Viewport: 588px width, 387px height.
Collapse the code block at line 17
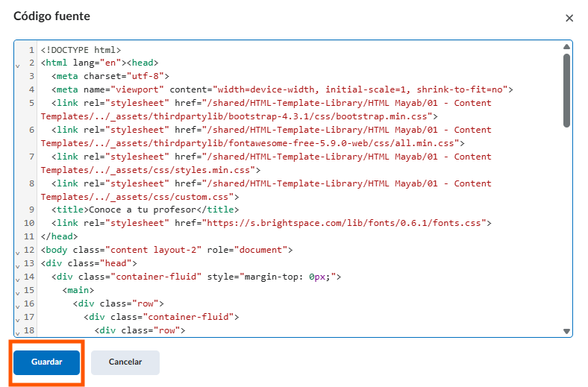pyautogui.click(x=17, y=319)
